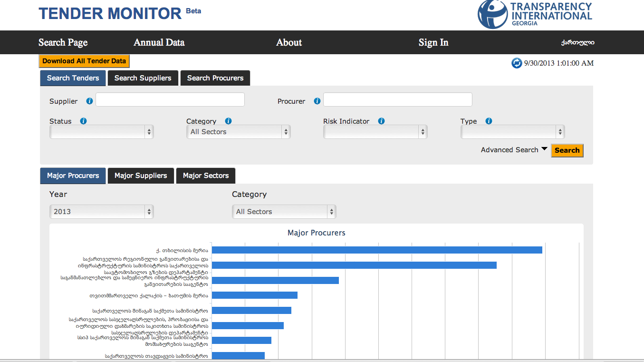This screenshot has height=362, width=644.
Task: Click the Status info icon
Action: tap(84, 121)
